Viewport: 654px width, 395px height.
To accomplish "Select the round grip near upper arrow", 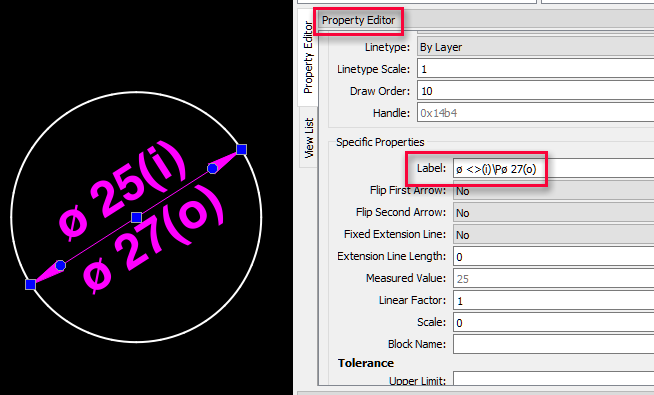I will click(x=213, y=169).
